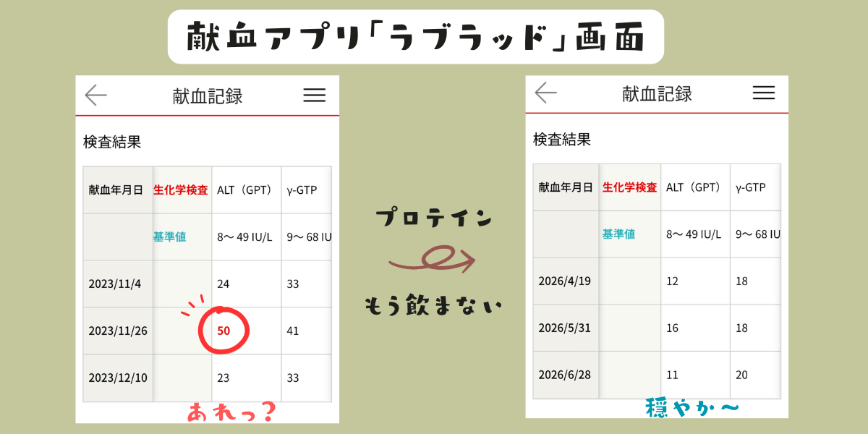Select the 2026/4/19 date row
This screenshot has width=868, height=434.
[x=657, y=281]
